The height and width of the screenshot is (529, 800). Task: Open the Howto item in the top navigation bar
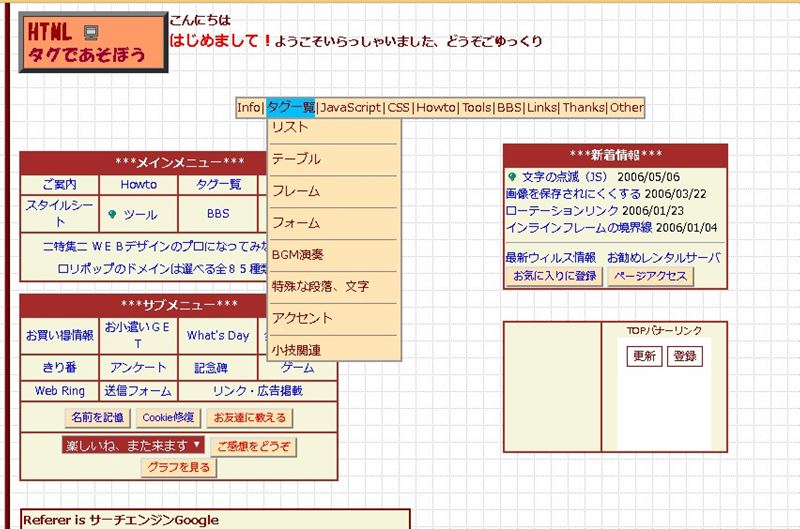pyautogui.click(x=435, y=108)
